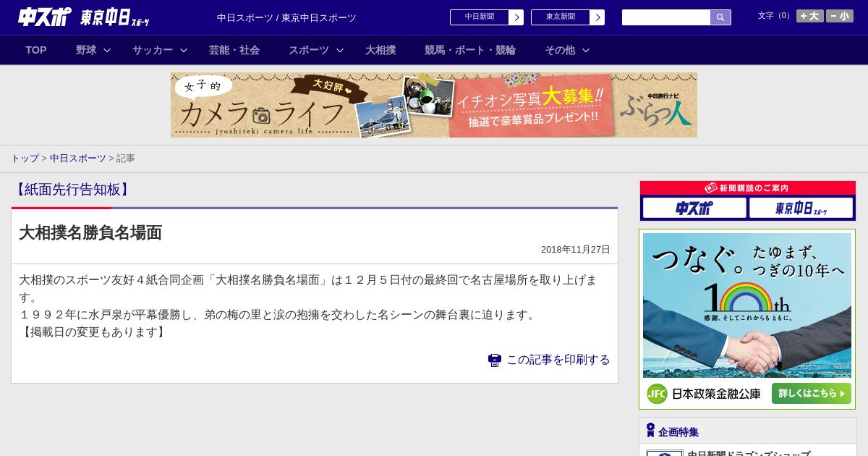Click the Dragons shop thumbnail image
The image size is (868, 456).
click(665, 453)
